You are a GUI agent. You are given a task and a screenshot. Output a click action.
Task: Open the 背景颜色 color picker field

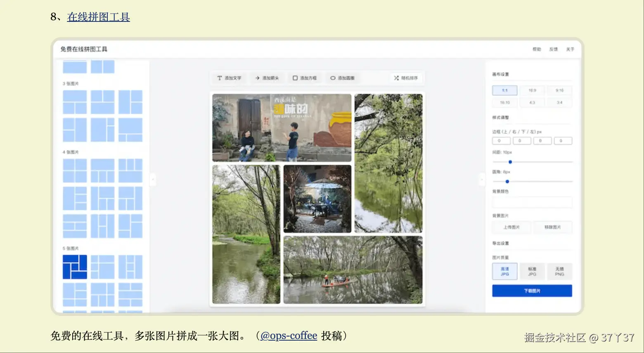[532, 202]
